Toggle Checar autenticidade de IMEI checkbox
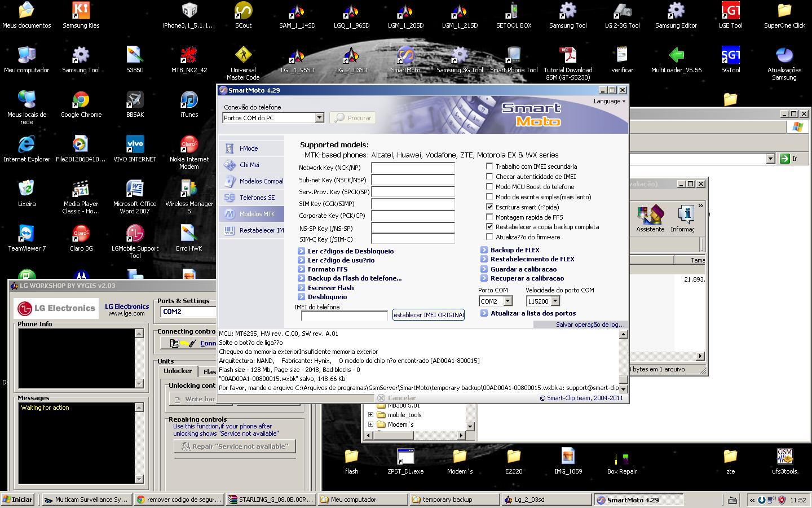 489,177
